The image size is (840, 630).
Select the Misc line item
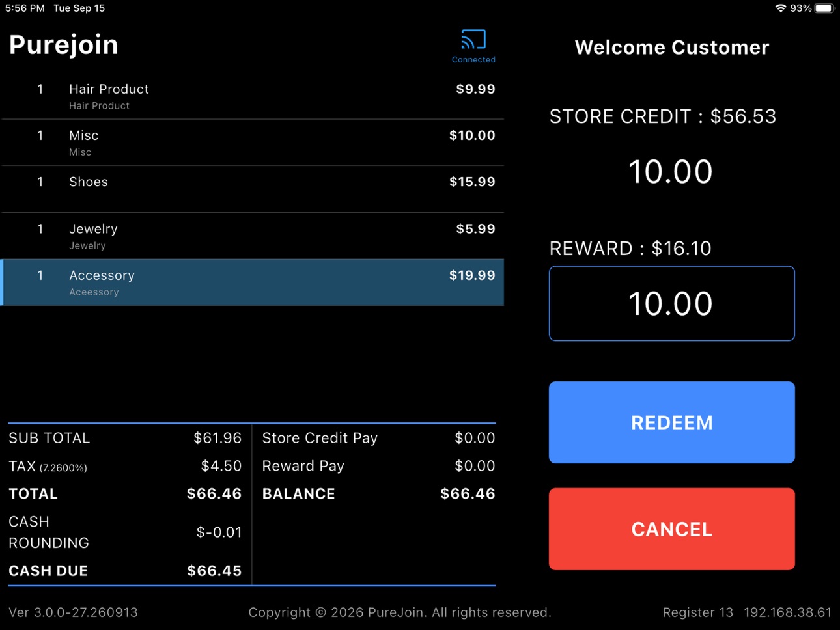[x=253, y=143]
